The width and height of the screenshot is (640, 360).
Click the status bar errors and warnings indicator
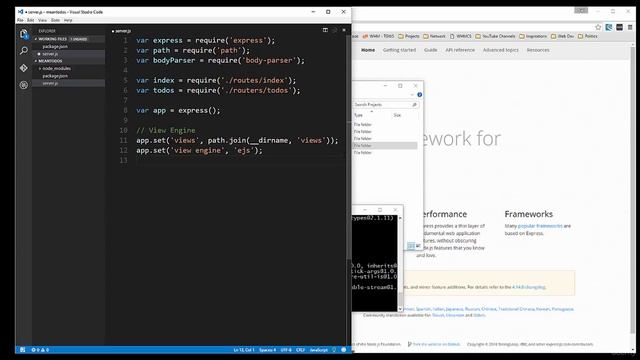(40, 350)
